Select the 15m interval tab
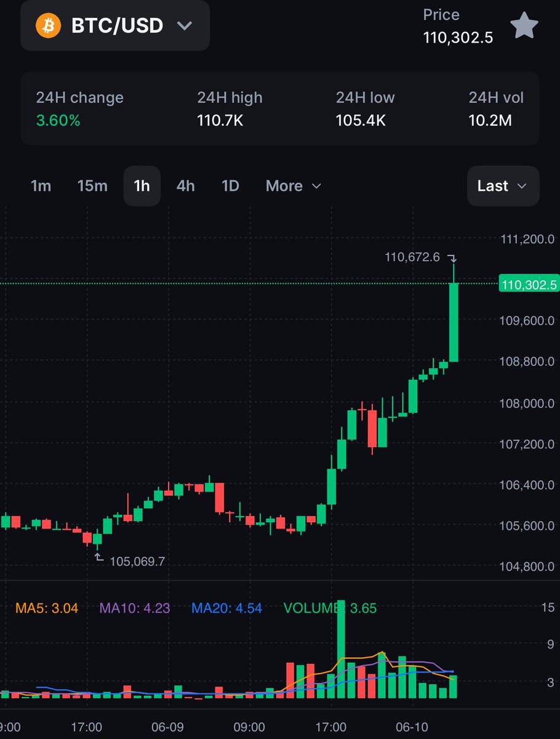 tap(92, 186)
